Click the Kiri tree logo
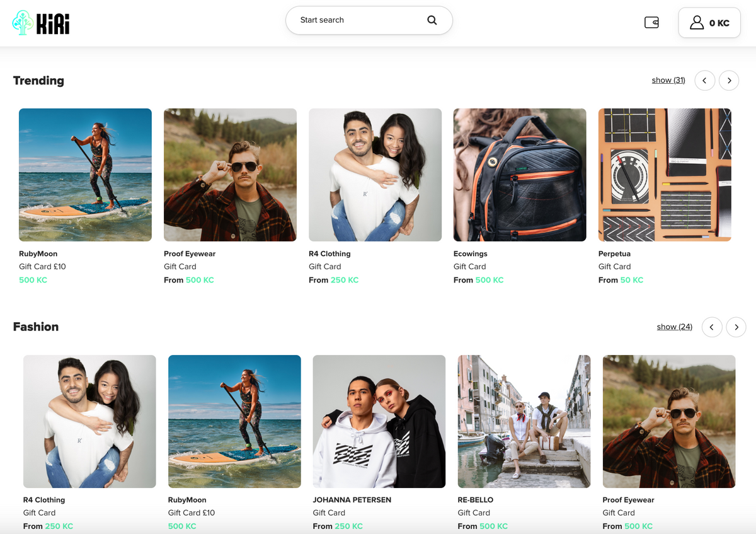 (41, 23)
